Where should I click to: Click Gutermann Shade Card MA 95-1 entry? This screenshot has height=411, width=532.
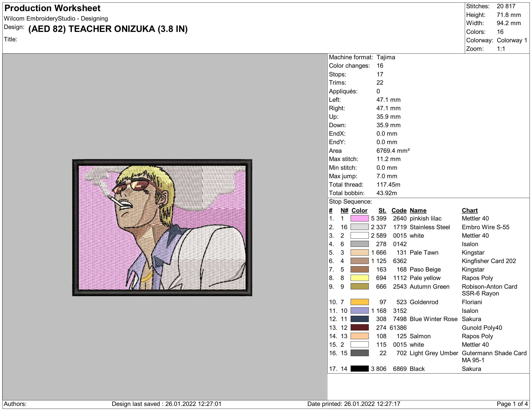pyautogui.click(x=494, y=356)
